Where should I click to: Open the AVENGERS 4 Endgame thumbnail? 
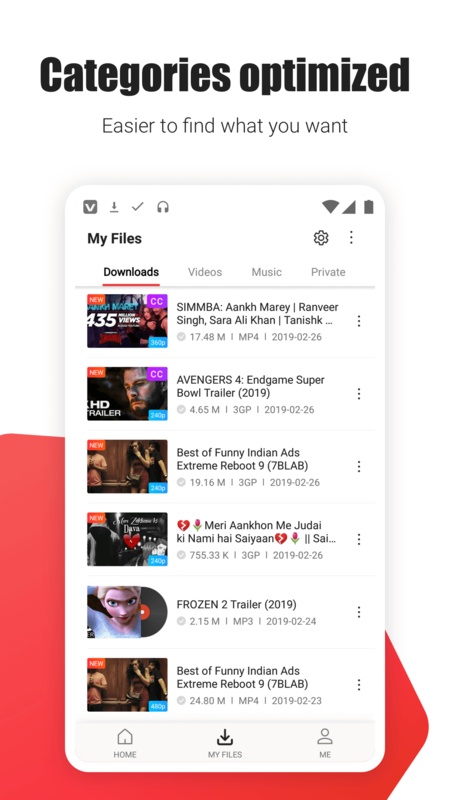point(127,393)
